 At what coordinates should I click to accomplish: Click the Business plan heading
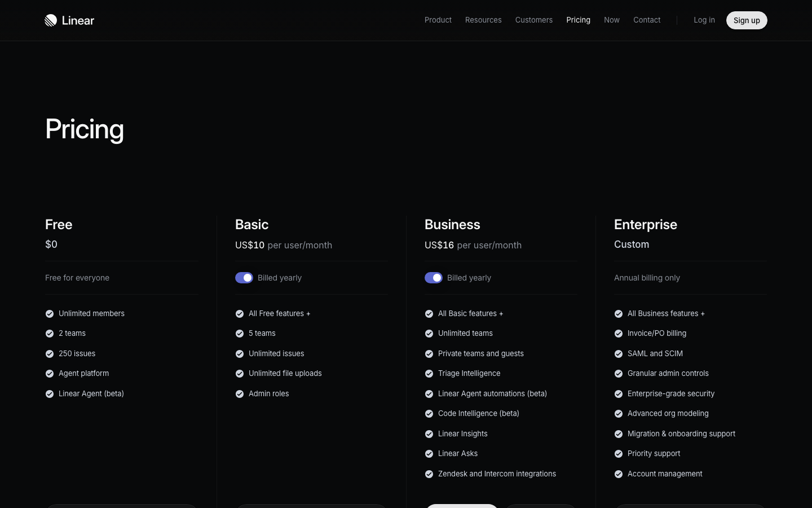(452, 224)
